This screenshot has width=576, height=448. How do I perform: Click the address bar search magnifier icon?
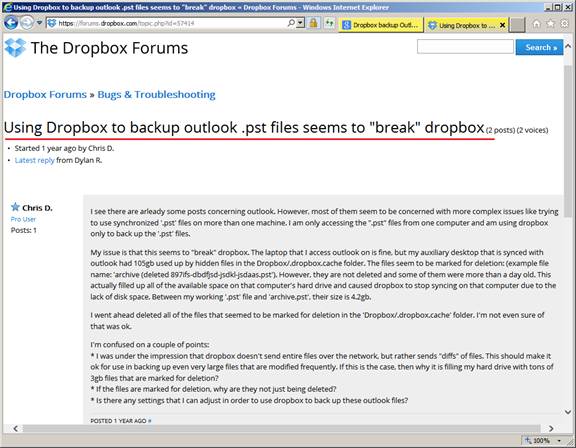[x=291, y=23]
